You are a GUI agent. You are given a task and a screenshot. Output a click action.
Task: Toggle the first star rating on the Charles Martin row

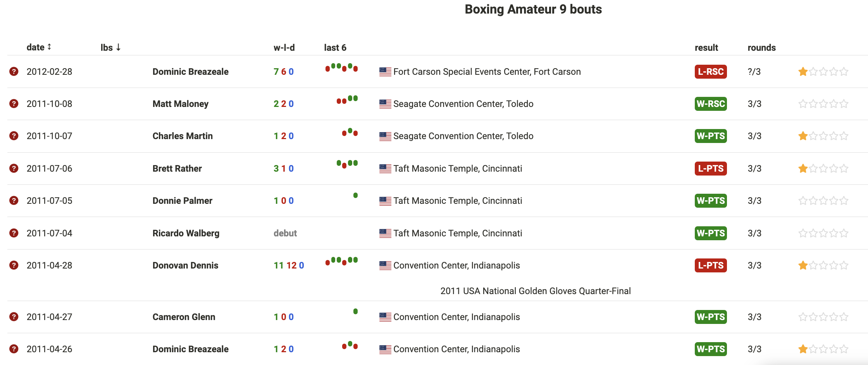(x=803, y=136)
